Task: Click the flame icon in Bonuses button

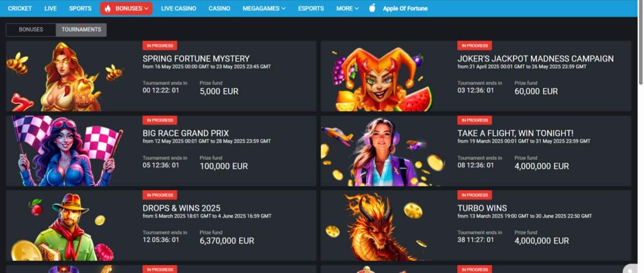Action: (108, 9)
